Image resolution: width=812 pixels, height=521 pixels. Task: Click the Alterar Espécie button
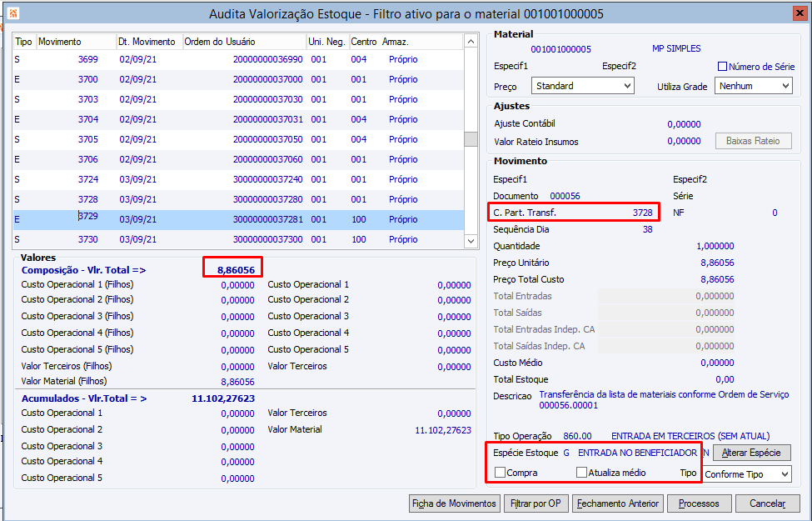tap(751, 453)
